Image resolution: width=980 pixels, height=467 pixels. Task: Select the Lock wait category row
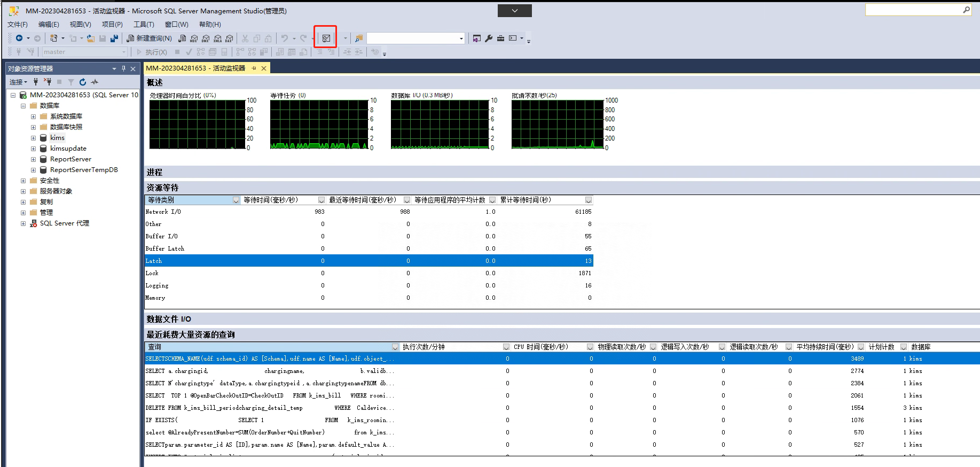tap(369, 273)
